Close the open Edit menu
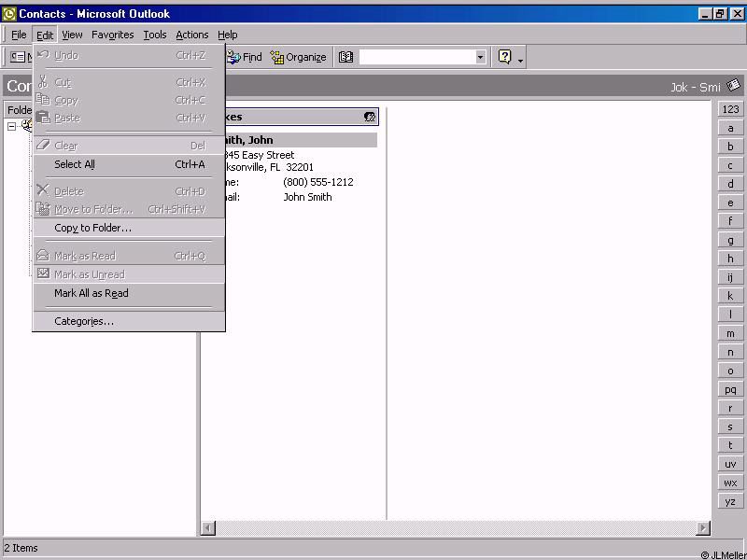Image resolution: width=747 pixels, height=560 pixels. pos(45,35)
